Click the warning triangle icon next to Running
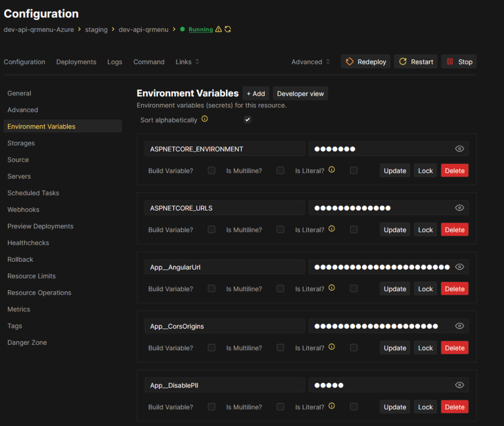Viewport: 504px width, 426px height. 219,29
